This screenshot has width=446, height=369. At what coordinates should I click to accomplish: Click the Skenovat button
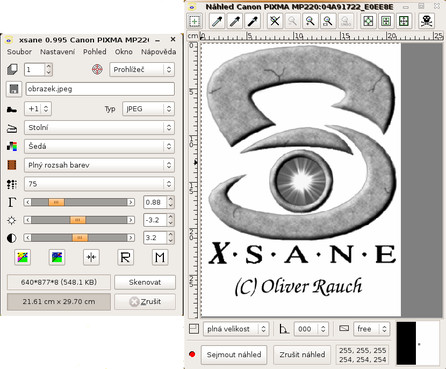(145, 282)
